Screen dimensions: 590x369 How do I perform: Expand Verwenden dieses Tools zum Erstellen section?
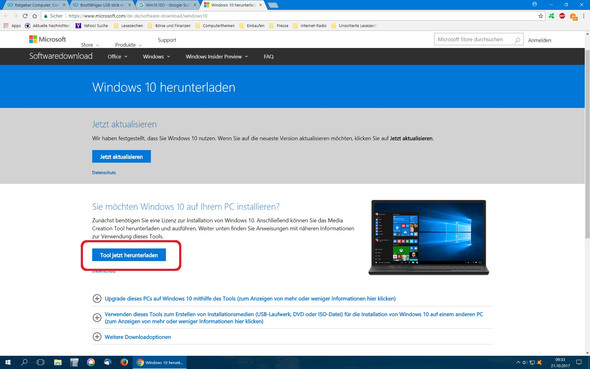pos(293,317)
